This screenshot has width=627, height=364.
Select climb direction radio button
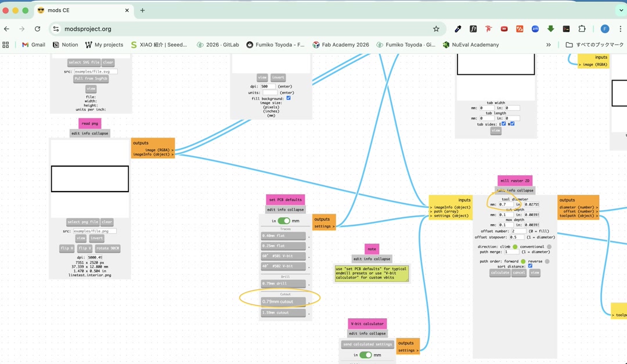coord(515,247)
